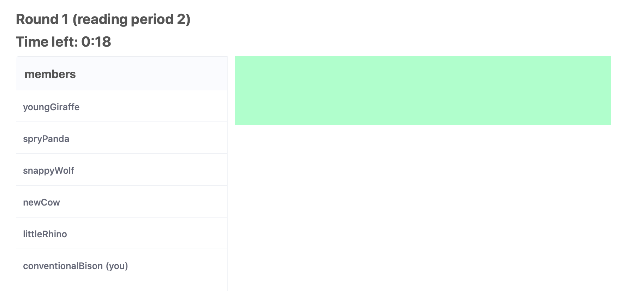Select spryPanda from the member list
This screenshot has height=291, width=644.
click(x=46, y=138)
